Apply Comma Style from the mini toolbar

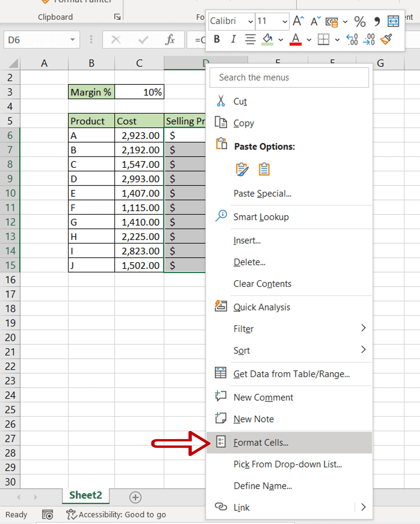377,21
